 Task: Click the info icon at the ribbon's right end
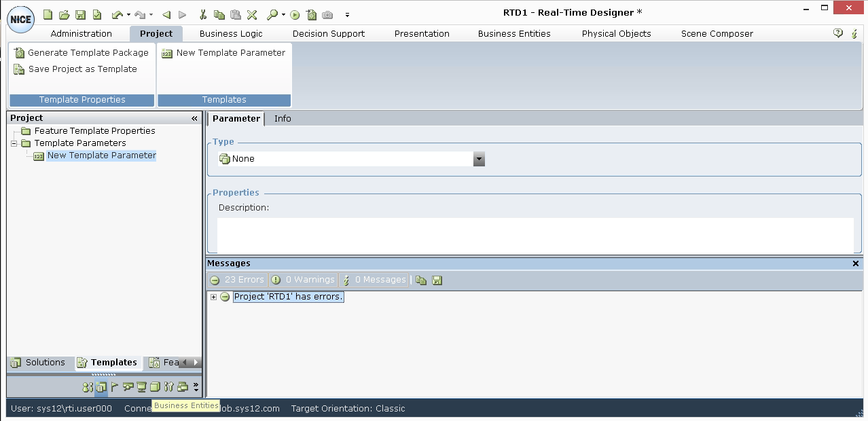click(x=854, y=33)
